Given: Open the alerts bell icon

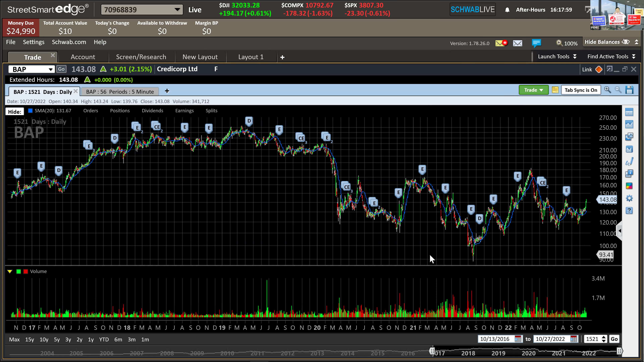Looking at the screenshot, I should pos(507,10).
